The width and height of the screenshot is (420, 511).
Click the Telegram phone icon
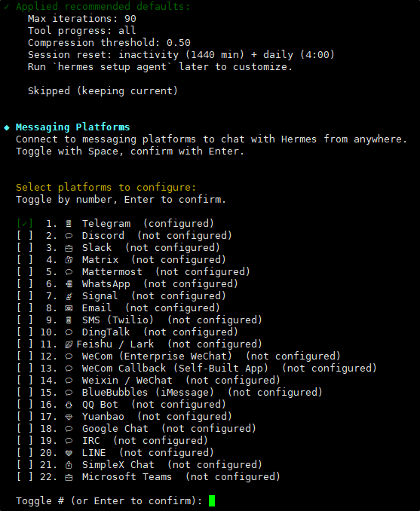tap(69, 224)
